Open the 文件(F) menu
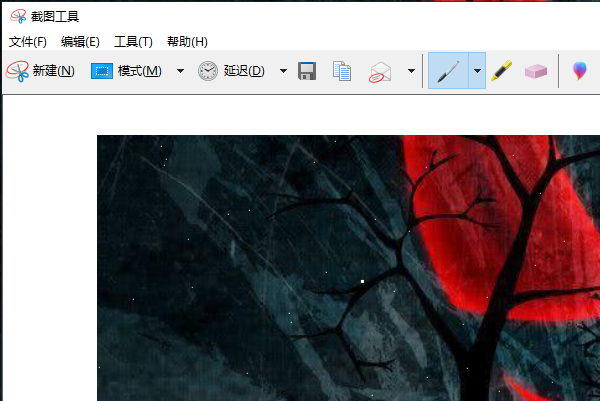Image resolution: width=600 pixels, height=401 pixels. (28, 42)
